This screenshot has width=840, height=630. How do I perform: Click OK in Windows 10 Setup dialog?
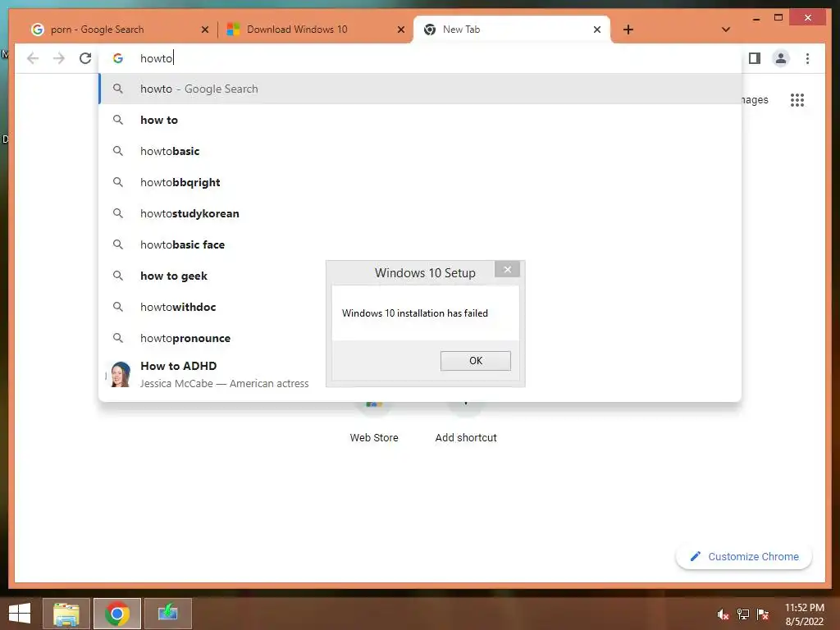[x=475, y=361]
